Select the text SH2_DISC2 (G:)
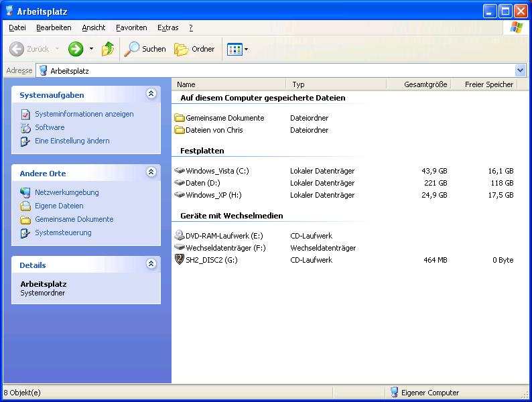This screenshot has height=402, width=532. 211,260
